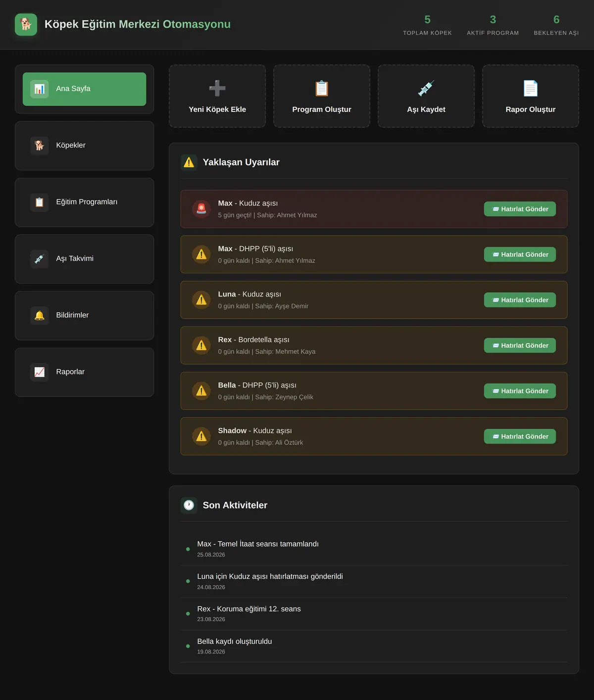Click warning icon on Bella DHPP alert

click(201, 391)
